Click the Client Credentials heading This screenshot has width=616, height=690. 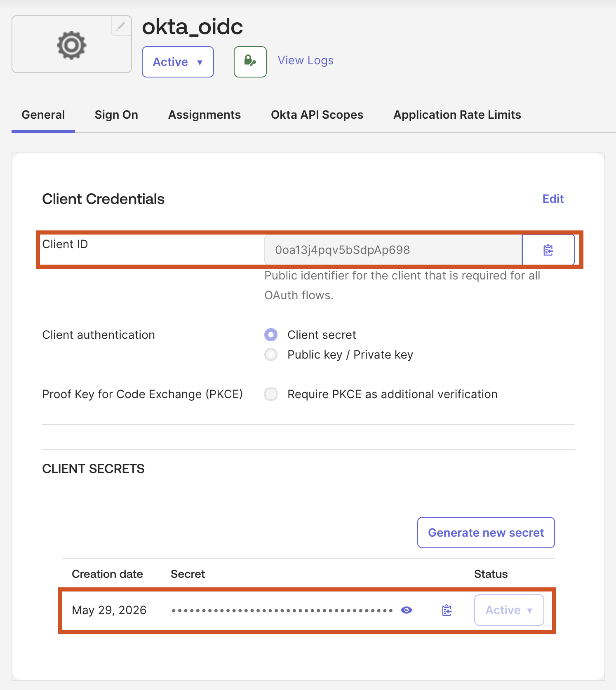(103, 199)
